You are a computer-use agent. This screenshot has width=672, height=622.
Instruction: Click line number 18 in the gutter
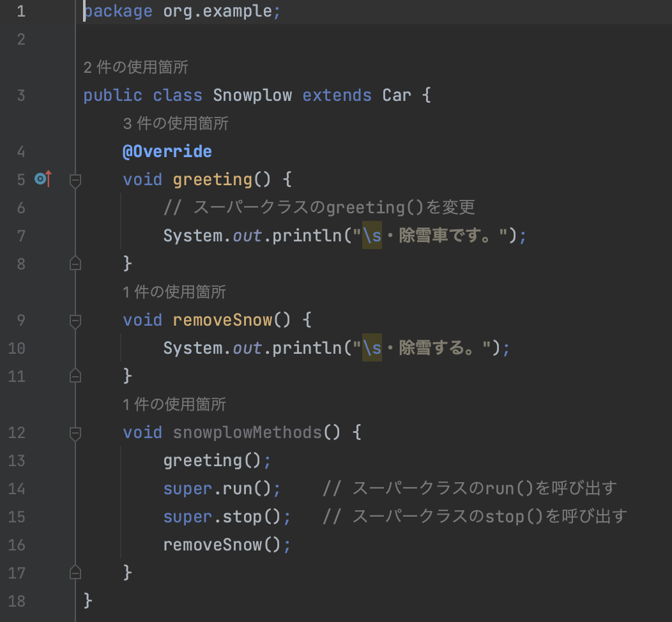[17, 601]
